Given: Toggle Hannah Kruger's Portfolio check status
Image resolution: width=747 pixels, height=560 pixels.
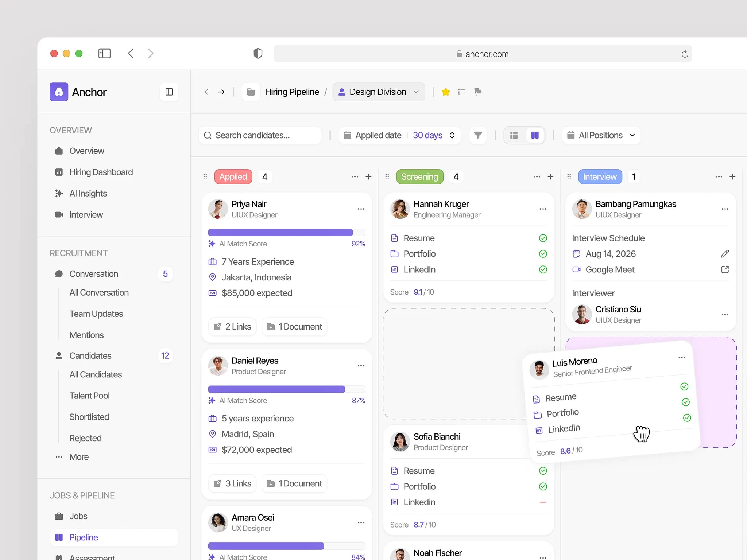Looking at the screenshot, I should click(543, 254).
